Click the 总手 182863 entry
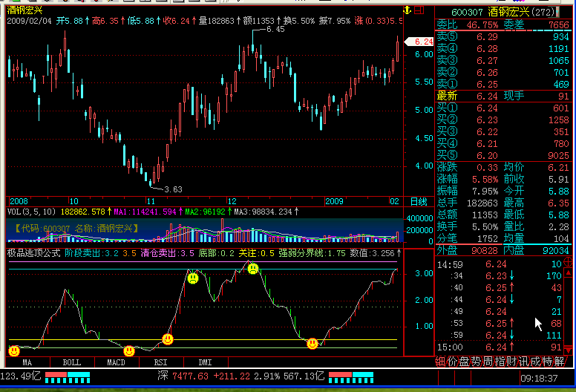Image resolution: width=576 pixels, height=392 pixels. 468,203
